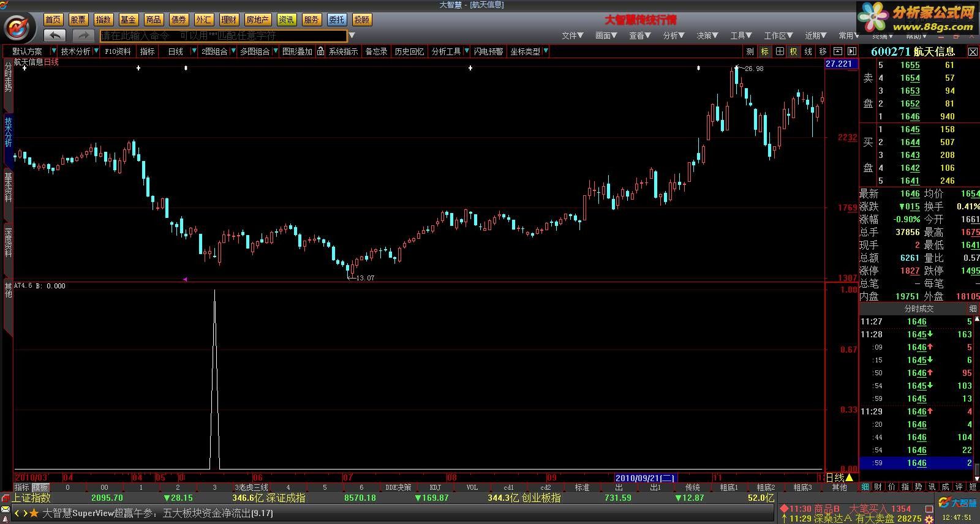The image size is (980, 524).
Task: Open the 工具 tools menu
Action: [x=741, y=36]
